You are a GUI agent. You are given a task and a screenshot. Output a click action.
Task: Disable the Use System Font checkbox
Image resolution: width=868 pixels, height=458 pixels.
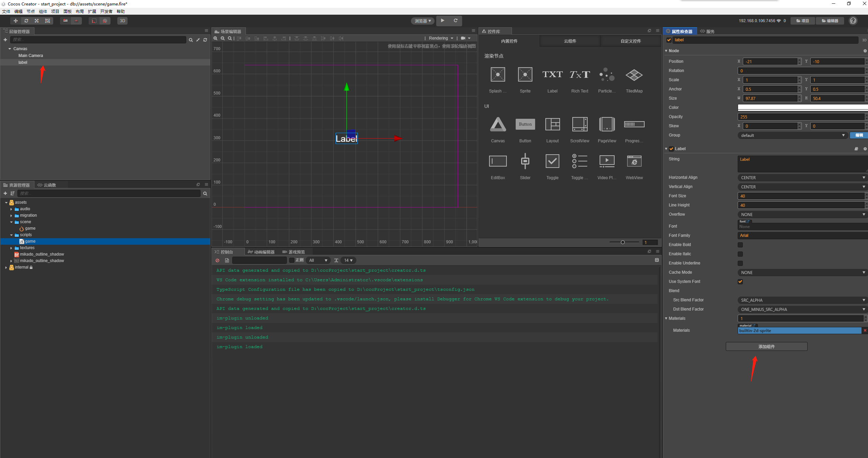[740, 282]
